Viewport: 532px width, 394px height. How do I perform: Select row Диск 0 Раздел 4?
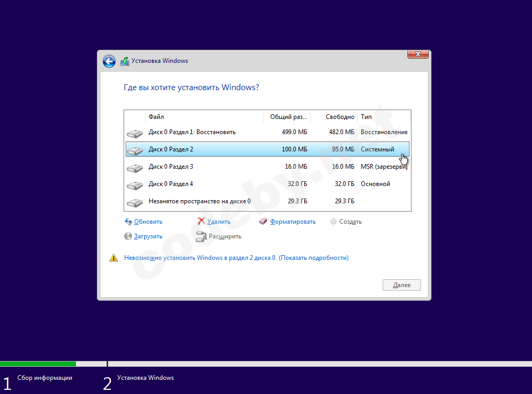click(268, 184)
